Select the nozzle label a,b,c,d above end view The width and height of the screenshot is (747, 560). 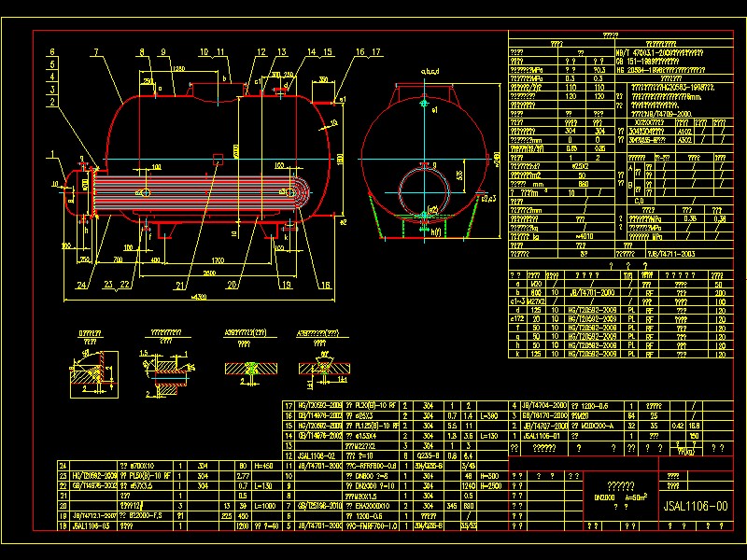[430, 71]
